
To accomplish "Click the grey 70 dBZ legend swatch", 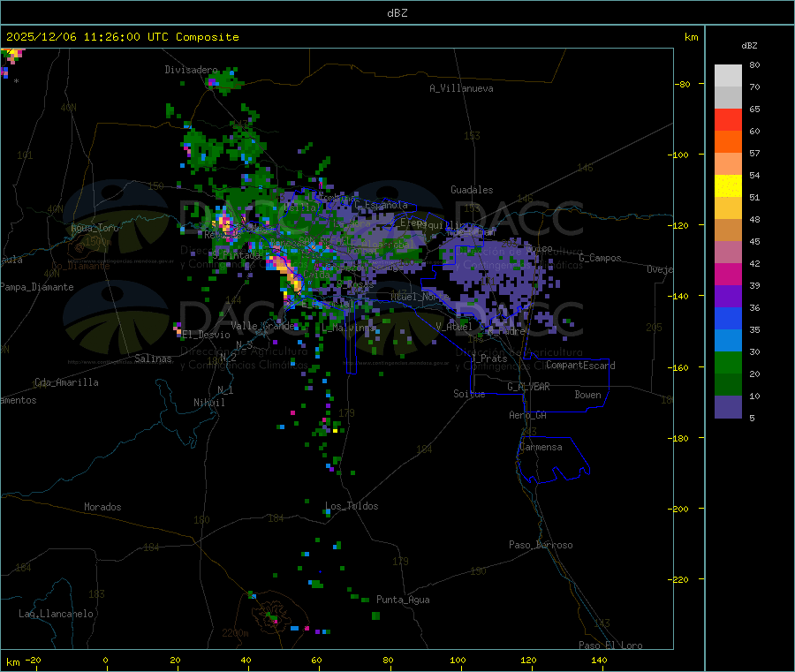I will point(728,98).
